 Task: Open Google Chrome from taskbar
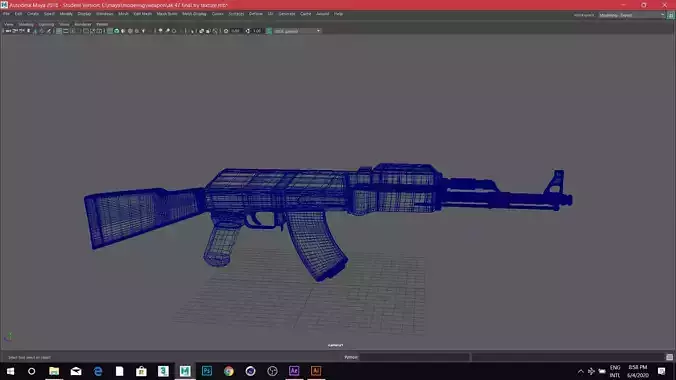(x=228, y=371)
